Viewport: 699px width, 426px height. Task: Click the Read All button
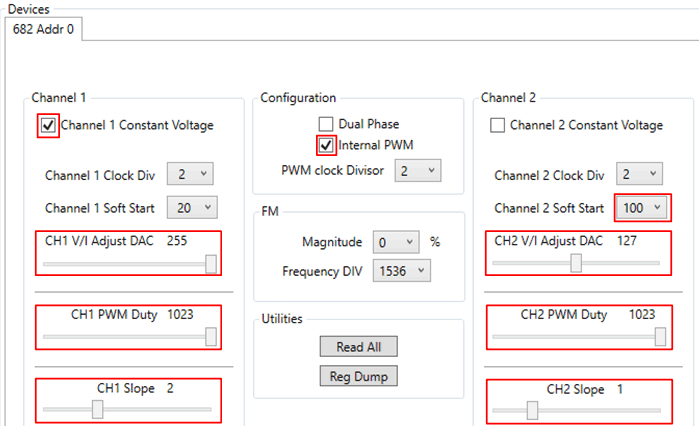pyautogui.click(x=357, y=347)
